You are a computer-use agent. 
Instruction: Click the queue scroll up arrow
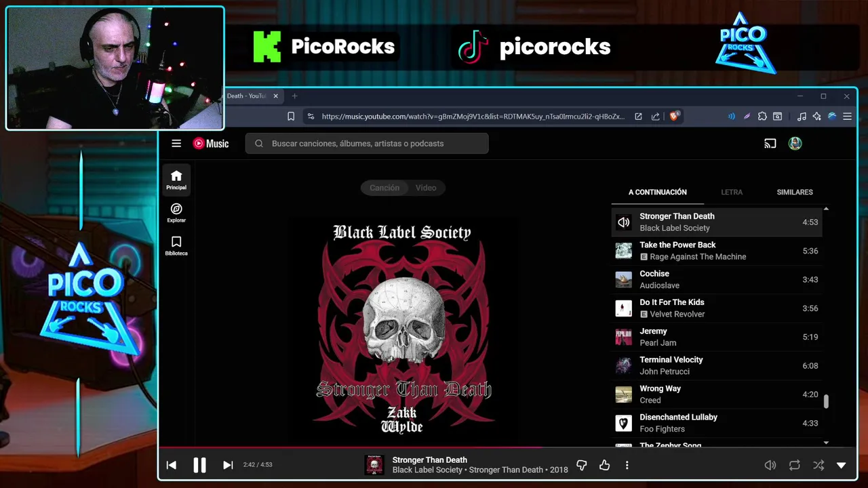click(x=826, y=209)
